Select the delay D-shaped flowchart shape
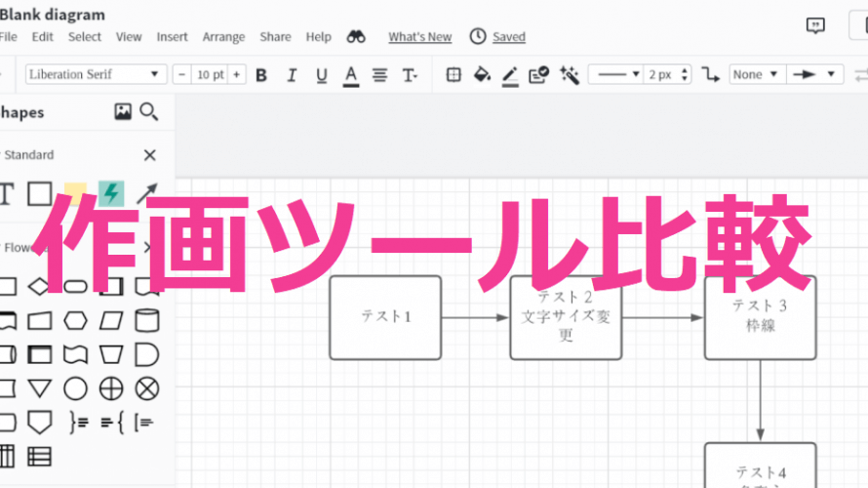 [x=147, y=354]
